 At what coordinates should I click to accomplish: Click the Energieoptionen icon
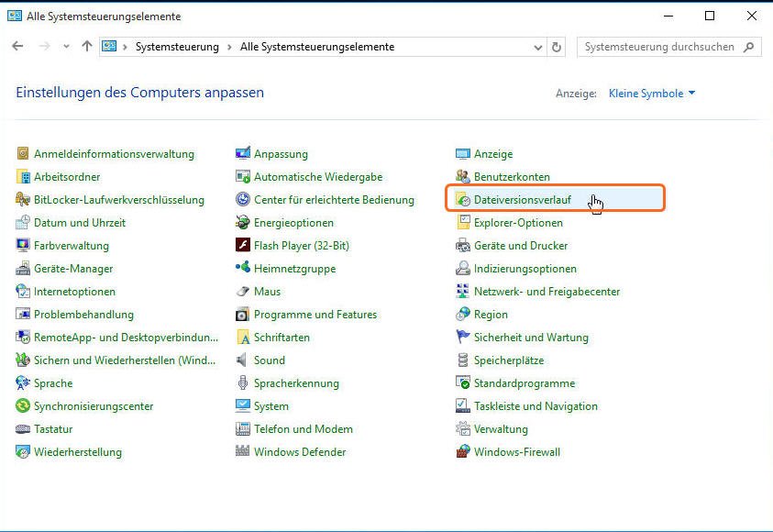click(243, 223)
